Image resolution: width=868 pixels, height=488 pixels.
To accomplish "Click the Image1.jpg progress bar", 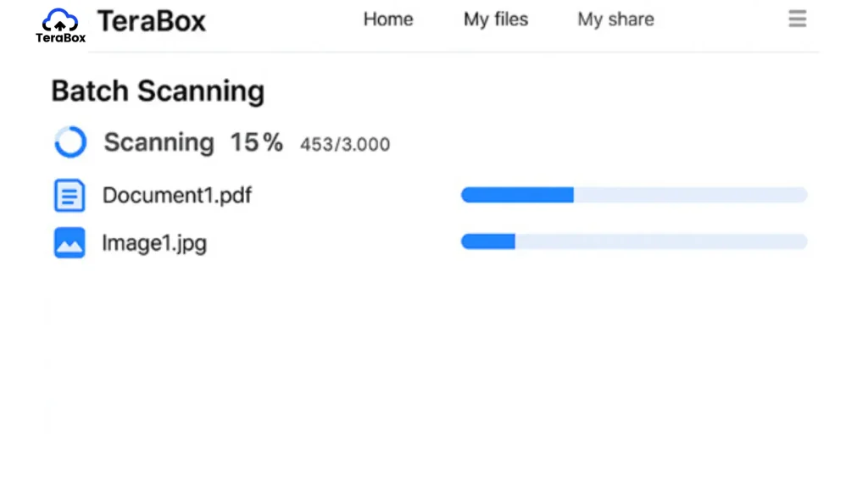I will click(634, 241).
